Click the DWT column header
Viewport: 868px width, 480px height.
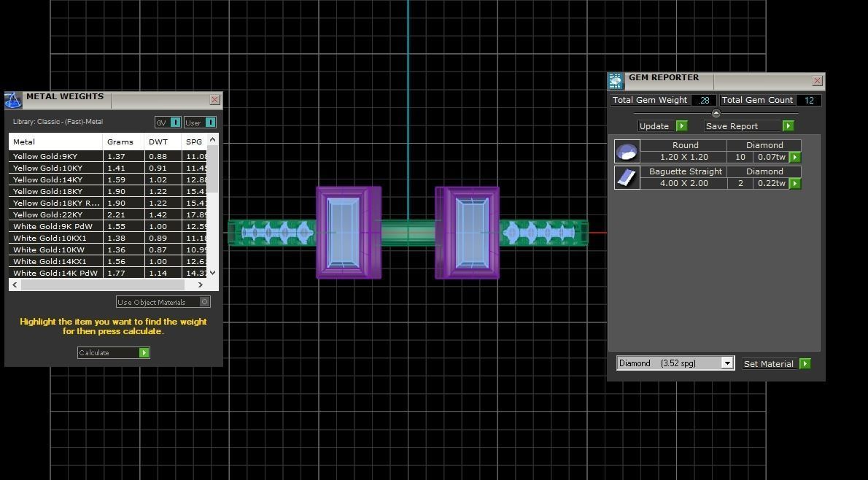[163, 142]
